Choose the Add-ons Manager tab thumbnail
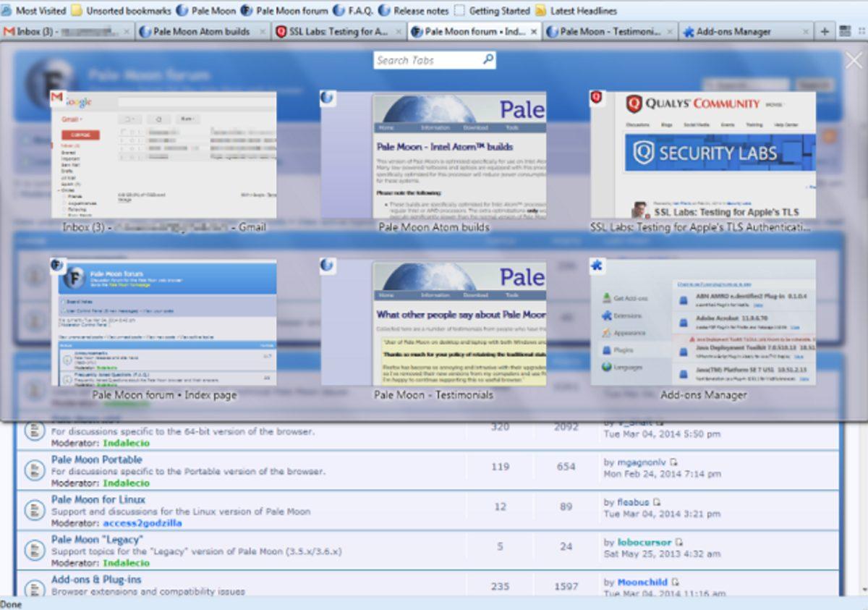This screenshot has width=868, height=610. [703, 323]
